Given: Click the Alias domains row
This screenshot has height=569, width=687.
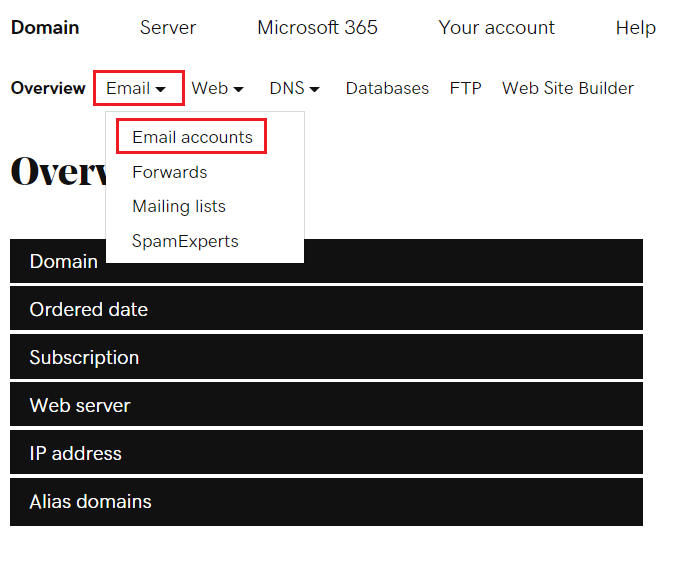Looking at the screenshot, I should [x=326, y=502].
